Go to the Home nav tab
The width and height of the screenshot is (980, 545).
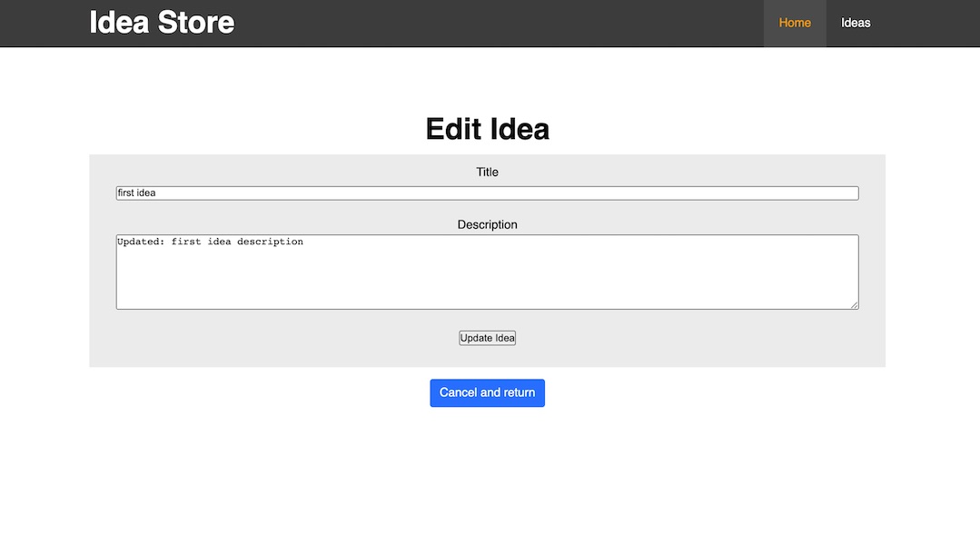point(794,23)
